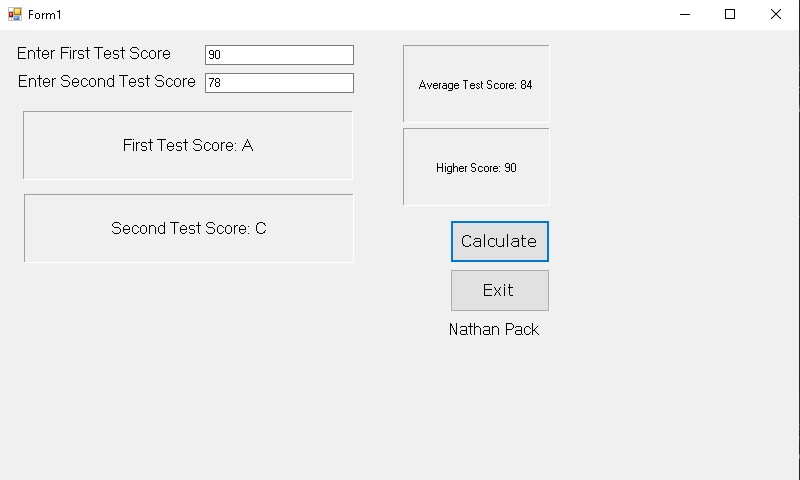Screen dimensions: 800x480
Task: Click the "Average Test Score: 84" result box
Action: pos(476,84)
